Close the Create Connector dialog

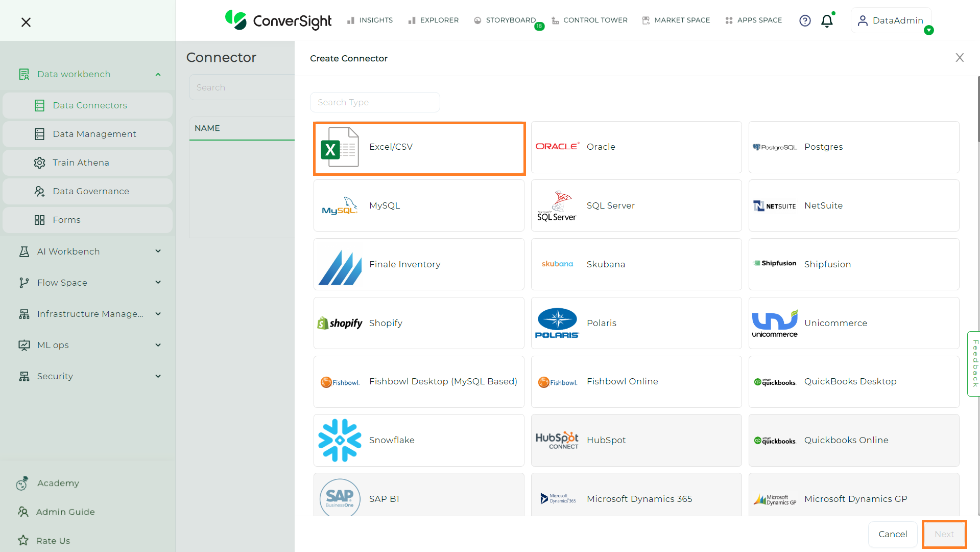click(960, 58)
